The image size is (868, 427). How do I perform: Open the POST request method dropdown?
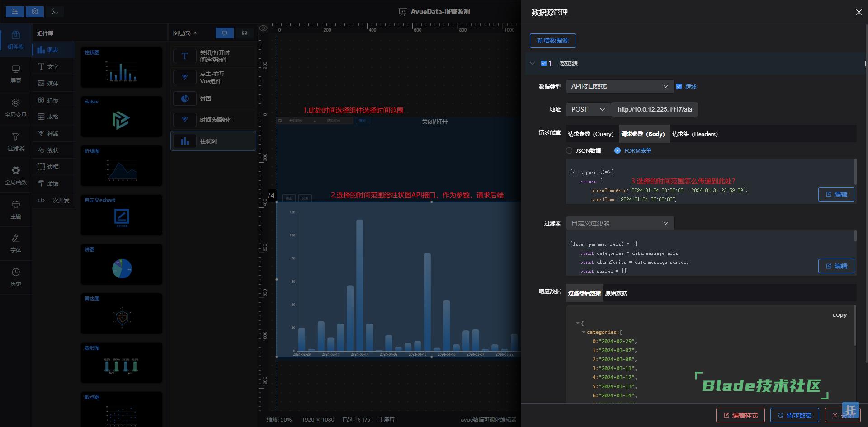pyautogui.click(x=588, y=109)
